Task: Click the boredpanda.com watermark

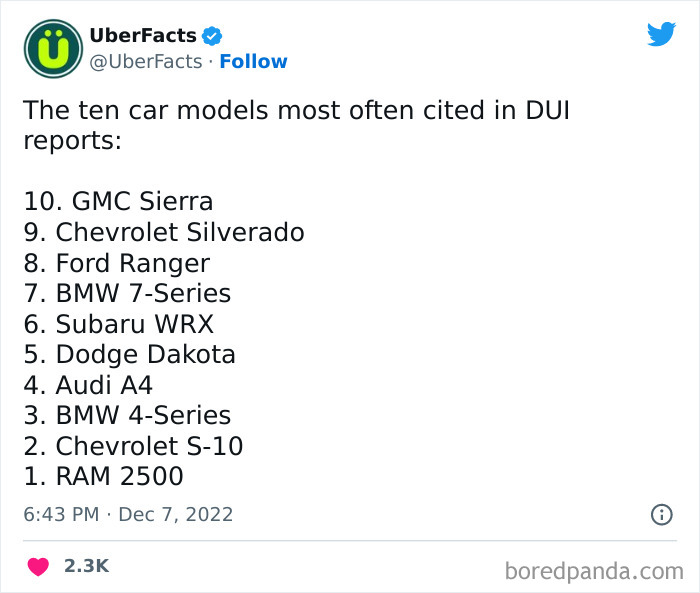Action: [594, 571]
